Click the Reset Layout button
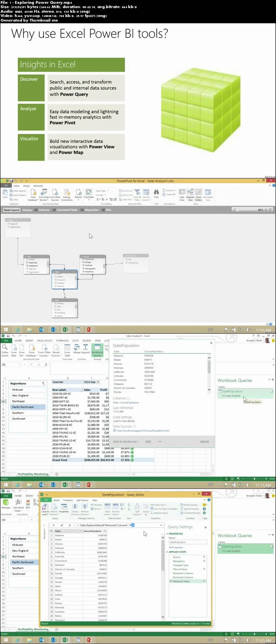Screen dimensions: 276x644 pos(12,210)
